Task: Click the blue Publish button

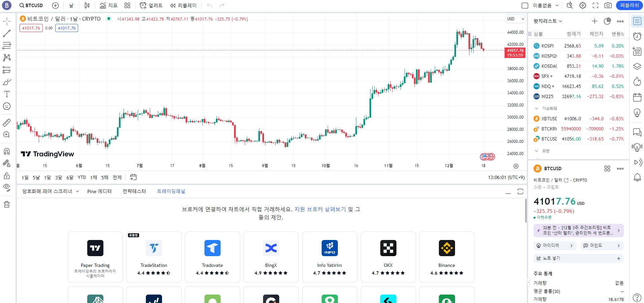Action: (x=629, y=5)
